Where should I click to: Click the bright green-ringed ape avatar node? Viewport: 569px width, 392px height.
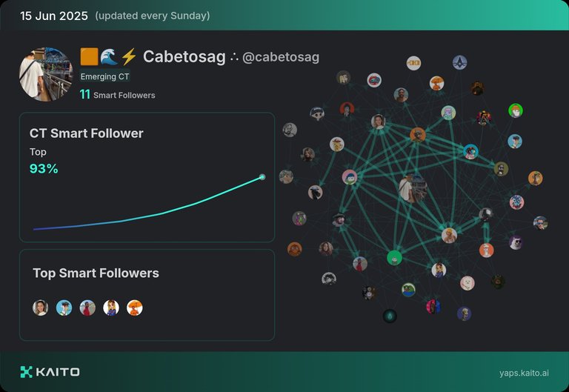pos(516,110)
